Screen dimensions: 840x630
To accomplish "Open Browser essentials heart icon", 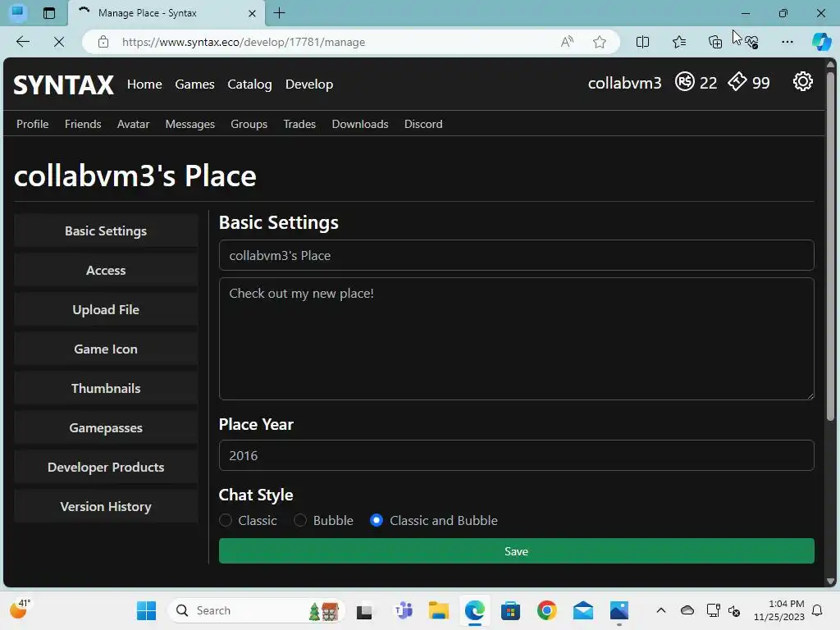I will click(751, 42).
